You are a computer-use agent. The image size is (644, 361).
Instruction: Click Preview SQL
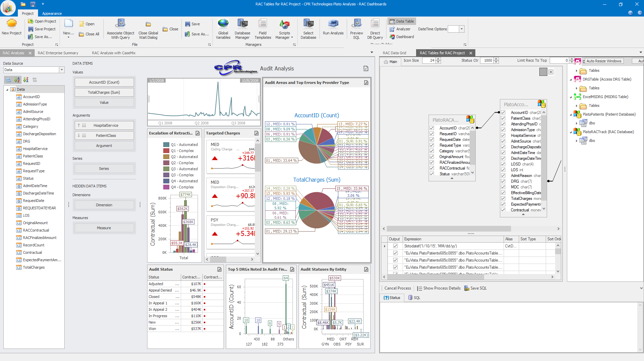click(x=357, y=29)
